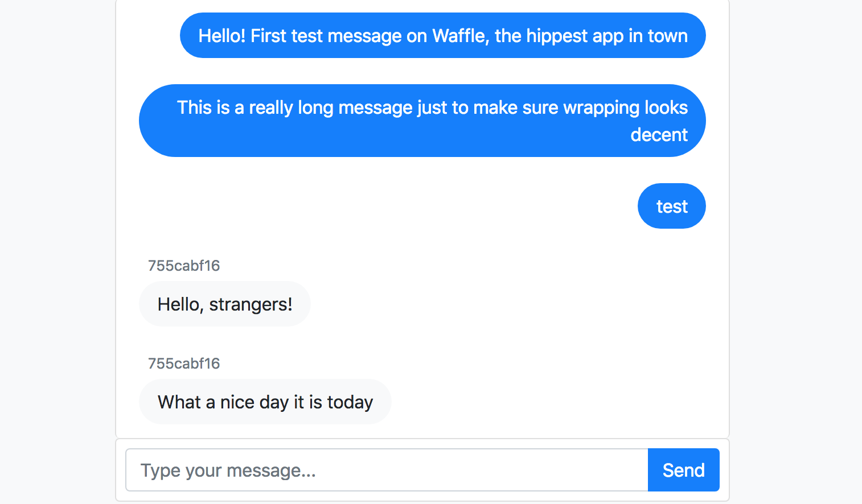Focus the message composer bar
Screen dimensions: 862x504
click(x=421, y=470)
